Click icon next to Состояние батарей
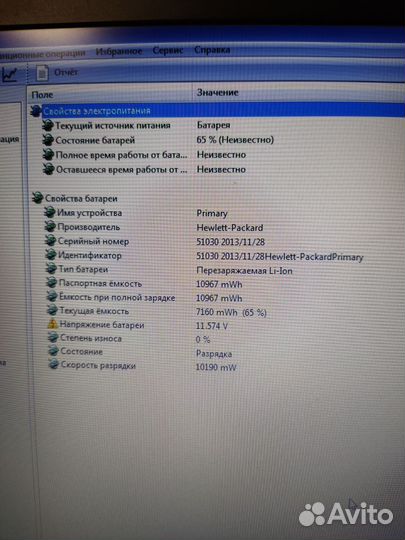405x540 pixels. click(x=48, y=140)
